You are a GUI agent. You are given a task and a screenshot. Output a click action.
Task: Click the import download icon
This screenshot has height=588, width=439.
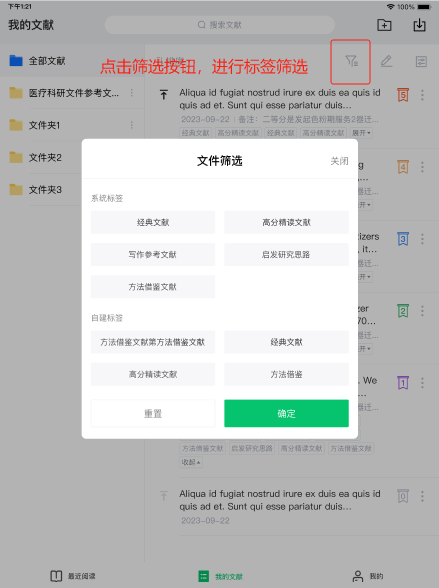click(419, 25)
